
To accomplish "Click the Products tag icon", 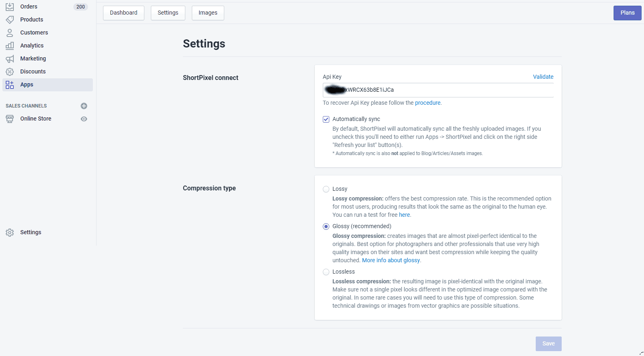I will [x=10, y=19].
